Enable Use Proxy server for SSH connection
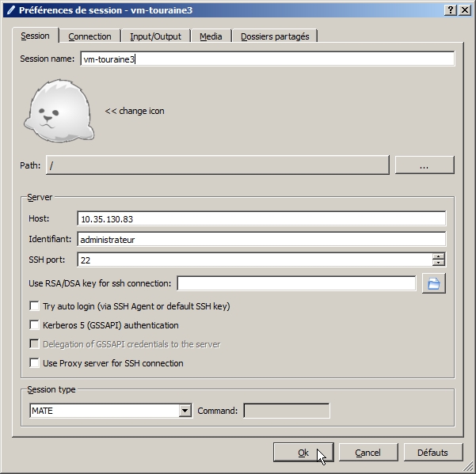The image size is (476, 474). [x=34, y=363]
